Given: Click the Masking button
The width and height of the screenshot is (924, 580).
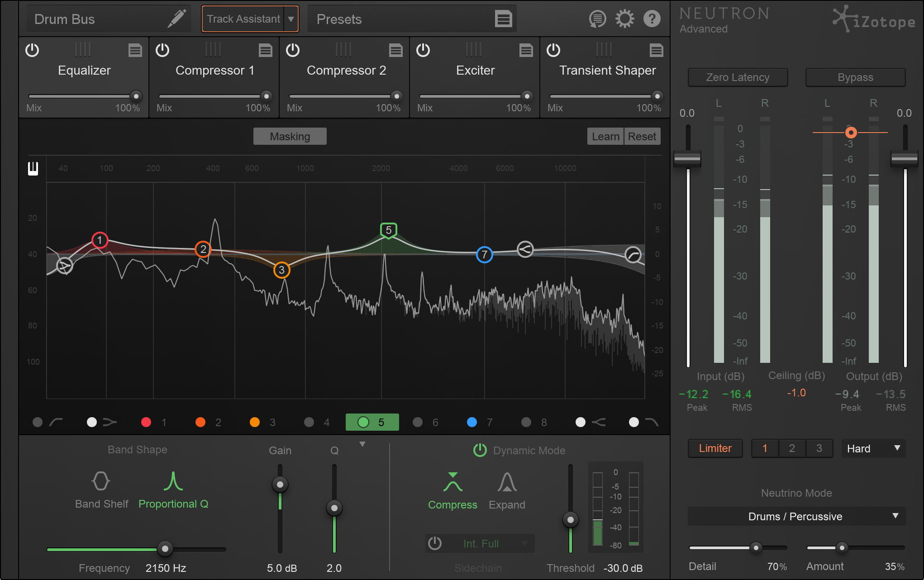Looking at the screenshot, I should pos(290,136).
